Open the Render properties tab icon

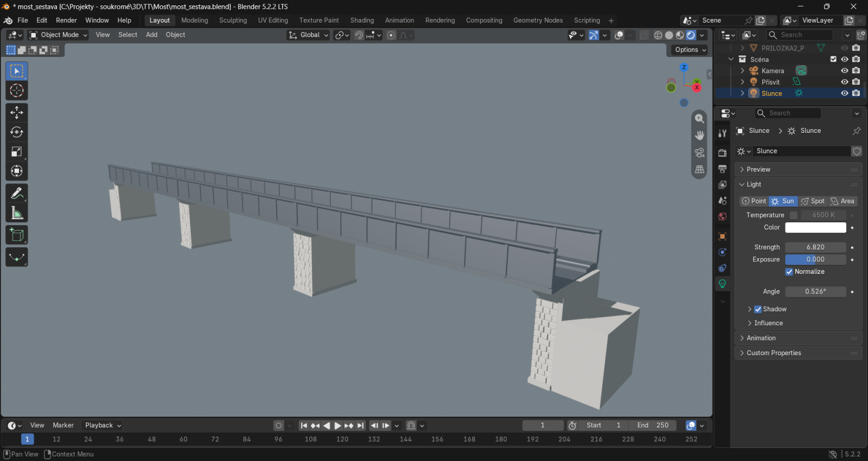tap(723, 153)
